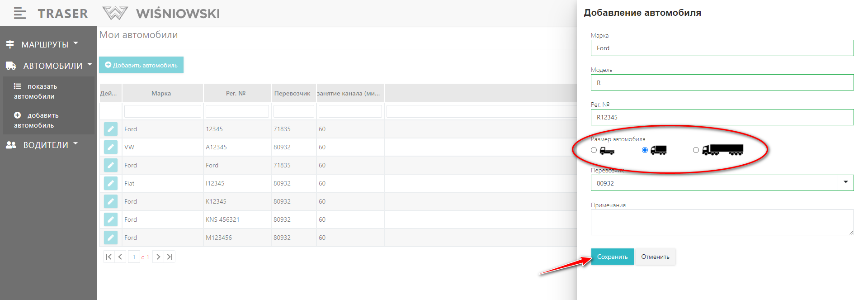The width and height of the screenshot is (868, 300).
Task: Choose the large semi-trailer truck size
Action: click(696, 150)
